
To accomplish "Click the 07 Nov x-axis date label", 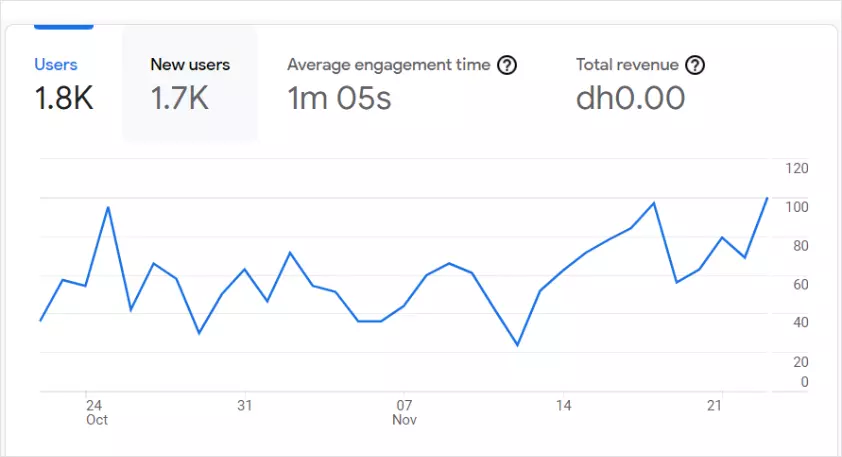I will point(404,413).
